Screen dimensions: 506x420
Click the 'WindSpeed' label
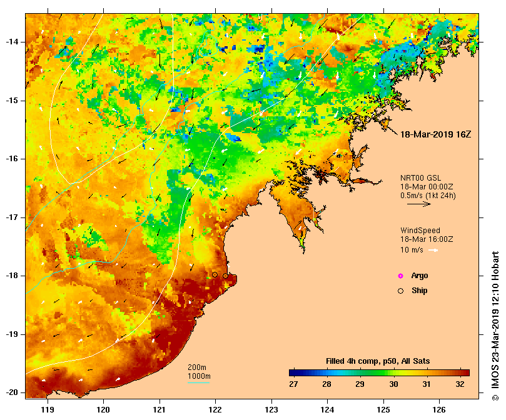click(420, 231)
